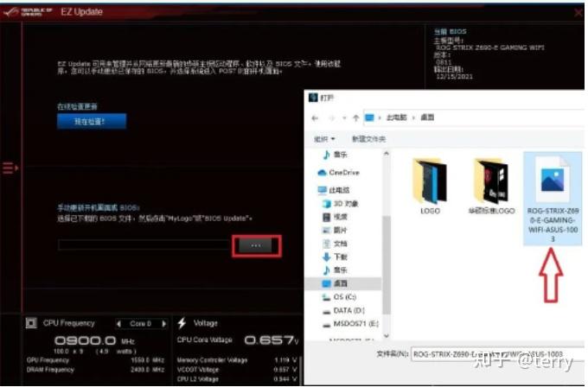Open the 华硕标准LOGO folder

coord(491,186)
